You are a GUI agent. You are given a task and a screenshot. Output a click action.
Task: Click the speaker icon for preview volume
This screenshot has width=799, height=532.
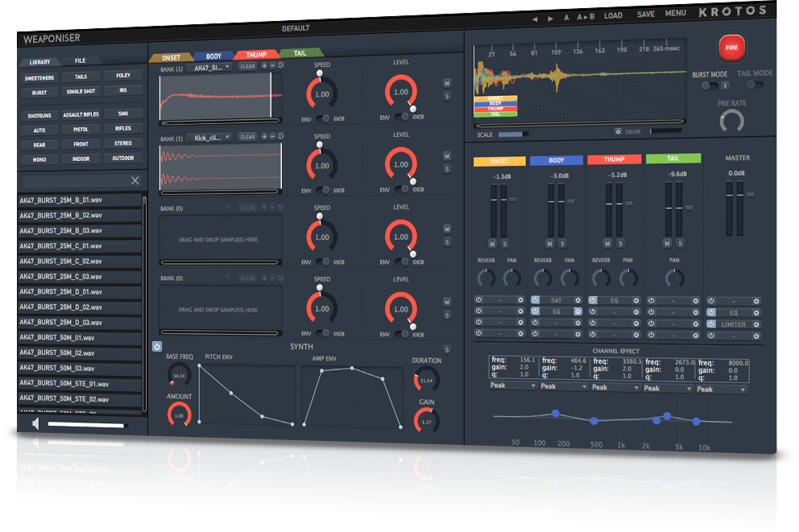35,423
